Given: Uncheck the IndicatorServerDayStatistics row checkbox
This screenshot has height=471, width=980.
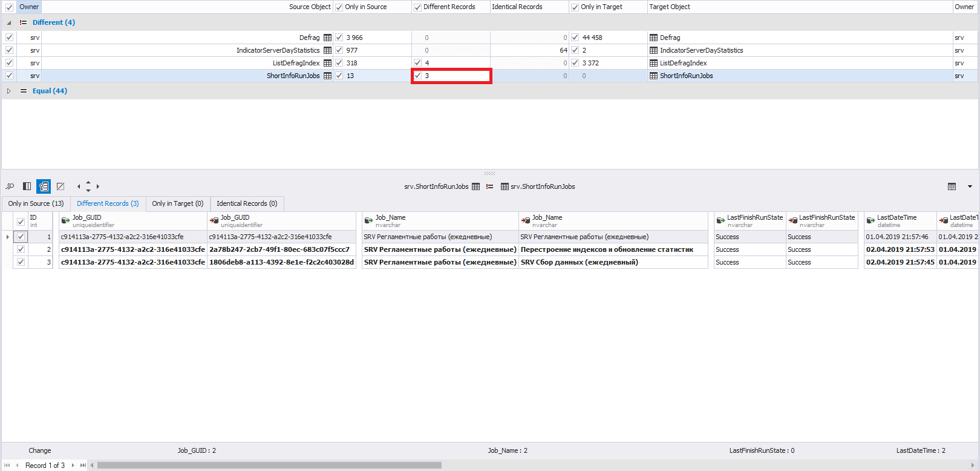Looking at the screenshot, I should (x=9, y=50).
